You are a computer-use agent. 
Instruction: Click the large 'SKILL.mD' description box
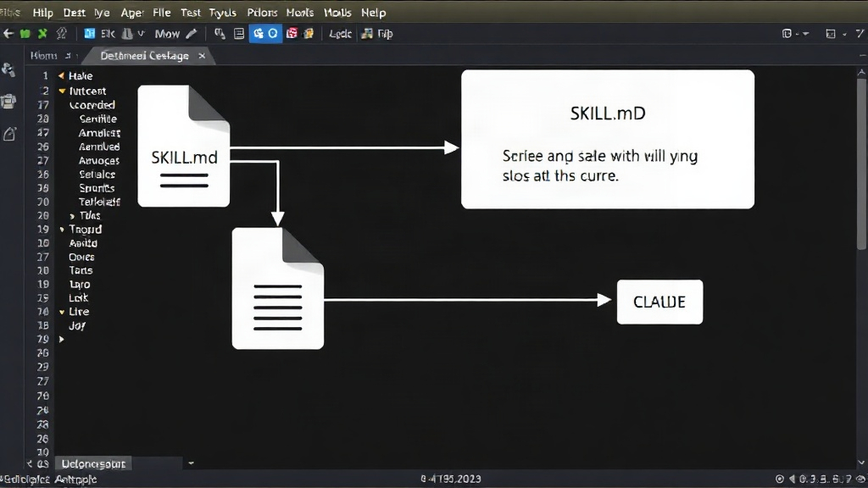pos(608,139)
